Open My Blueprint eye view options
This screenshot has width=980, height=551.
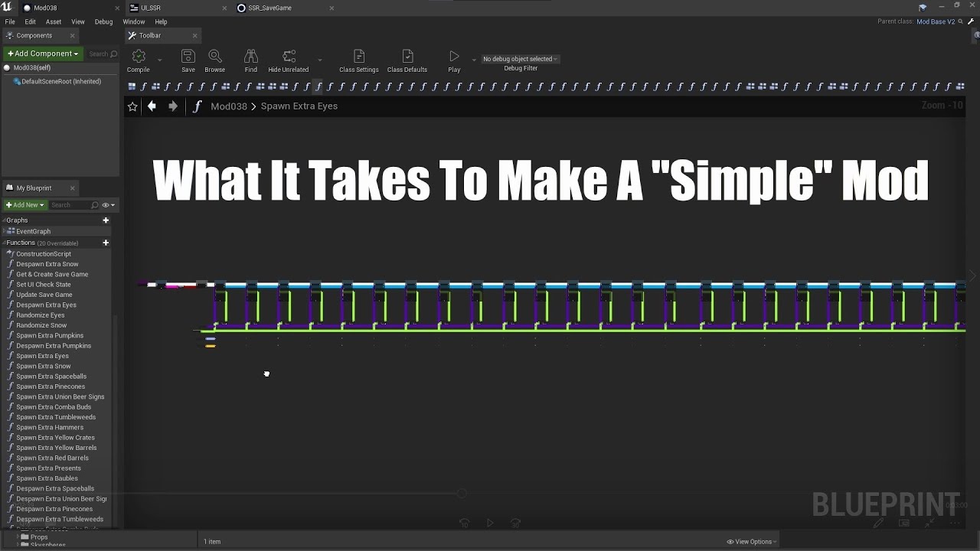click(x=108, y=205)
